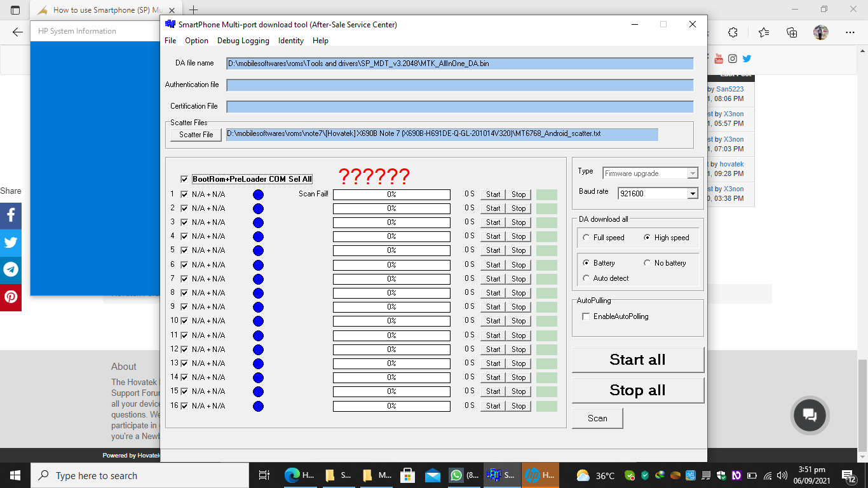868x488 pixels.
Task: Click the Certification File field
Action: [x=459, y=107]
